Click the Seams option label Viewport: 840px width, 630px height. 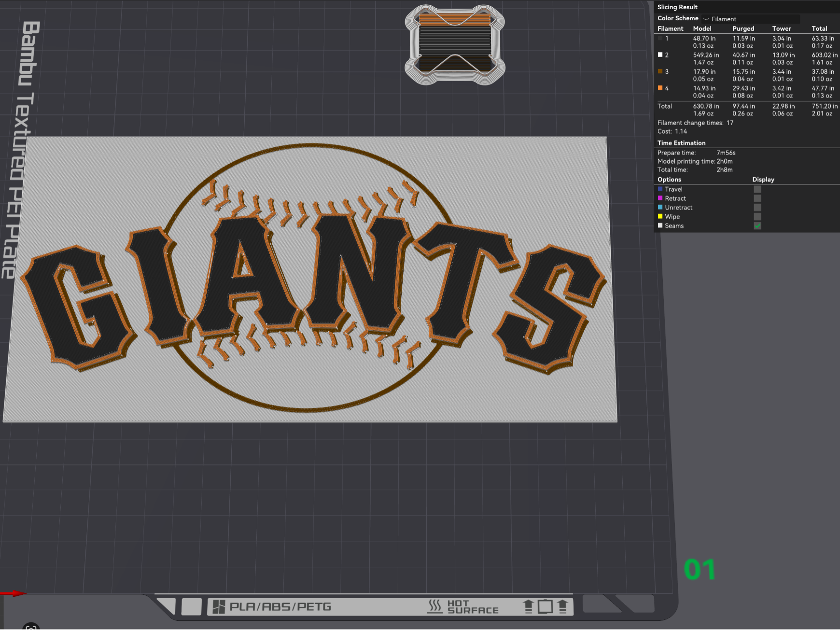674,226
